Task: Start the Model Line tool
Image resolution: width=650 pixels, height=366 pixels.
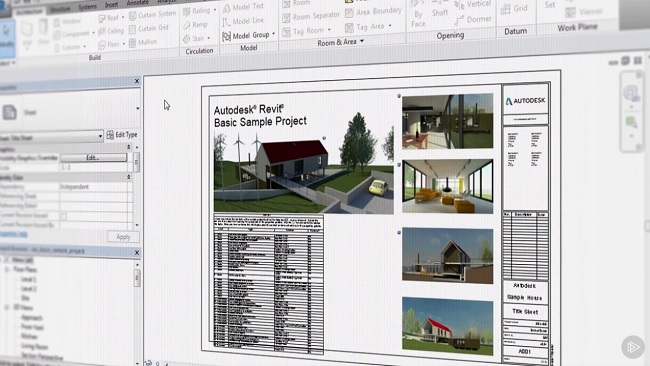Action: point(243,21)
